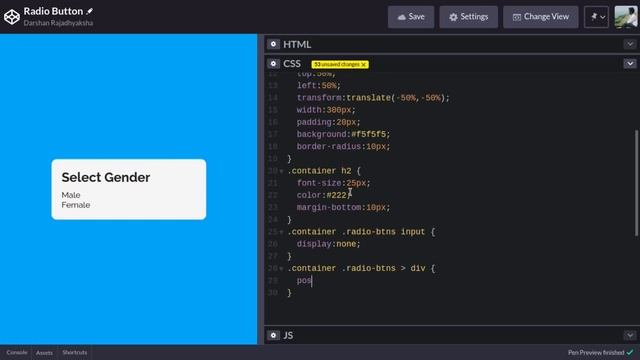
Task: Open CSS editor settings gear
Action: [x=273, y=64]
